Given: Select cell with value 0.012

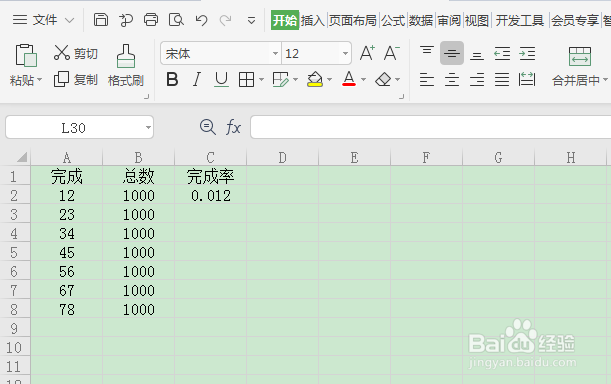Looking at the screenshot, I should 210,195.
